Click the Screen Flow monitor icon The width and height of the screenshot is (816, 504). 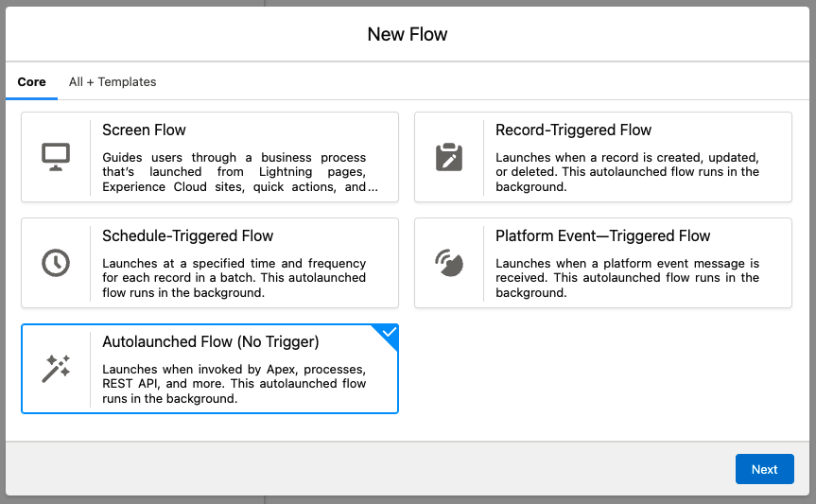point(56,157)
